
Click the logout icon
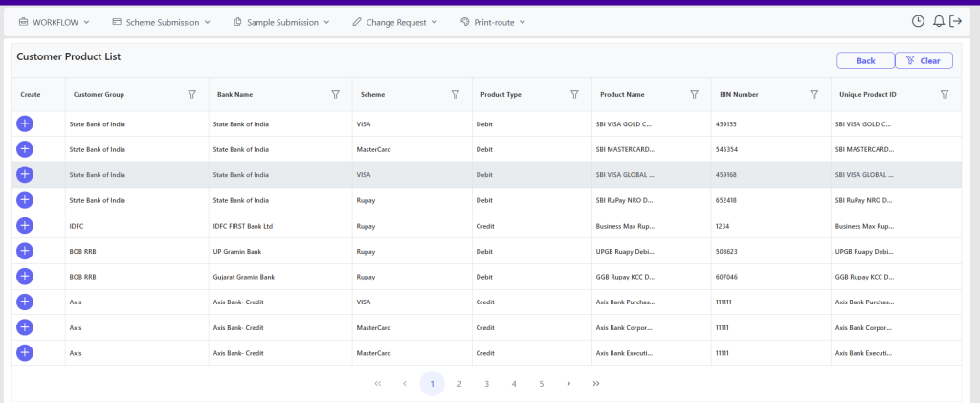(955, 21)
